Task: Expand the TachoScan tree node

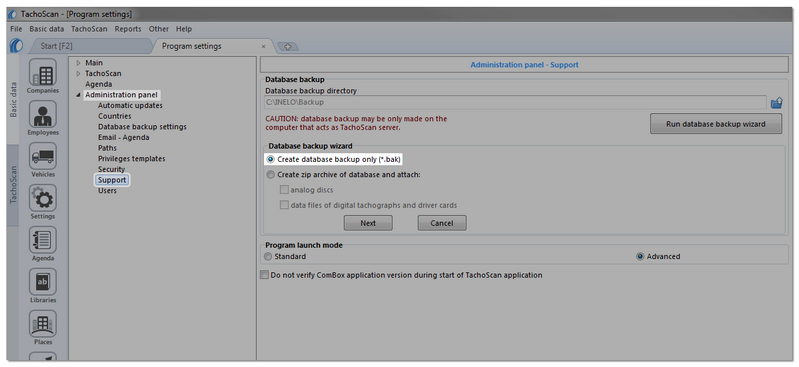Action: [x=78, y=74]
